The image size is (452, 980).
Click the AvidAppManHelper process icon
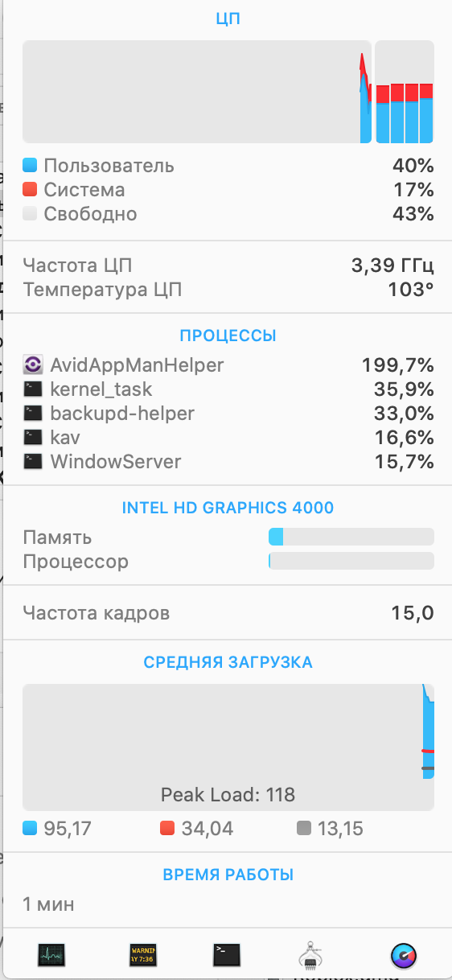[x=32, y=365]
